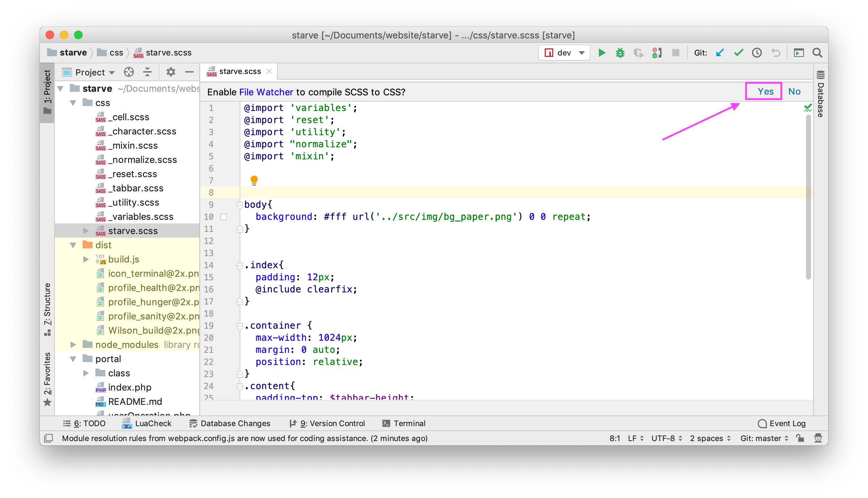Screen dimensions: 868x498
Task: Open the Terminal tool window tab
Action: (x=404, y=423)
